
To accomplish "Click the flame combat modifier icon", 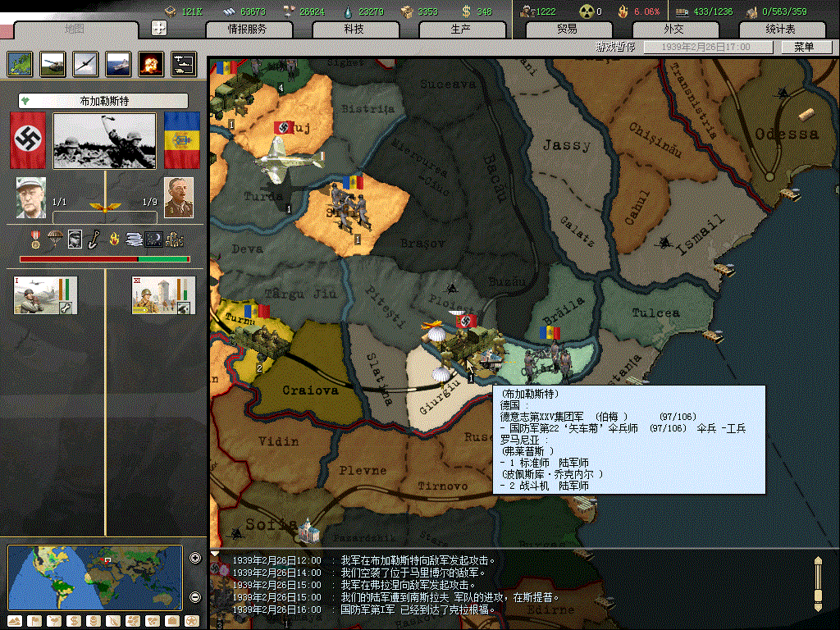I will coord(114,239).
